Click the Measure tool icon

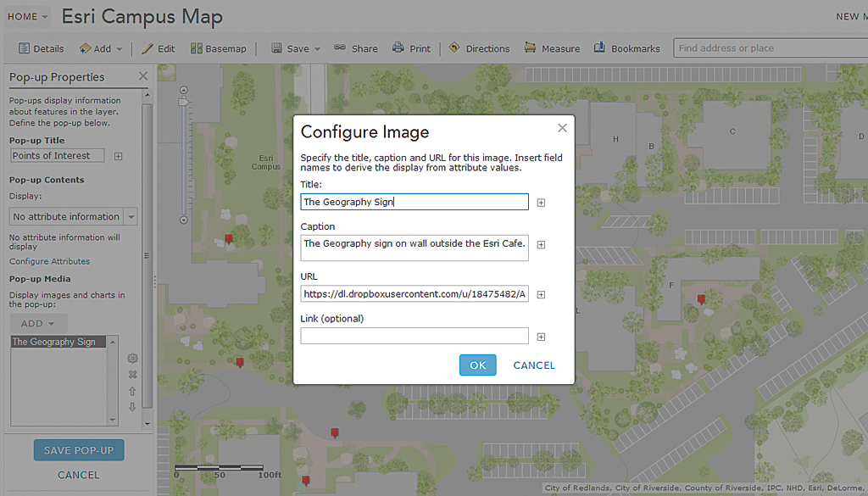pos(531,48)
